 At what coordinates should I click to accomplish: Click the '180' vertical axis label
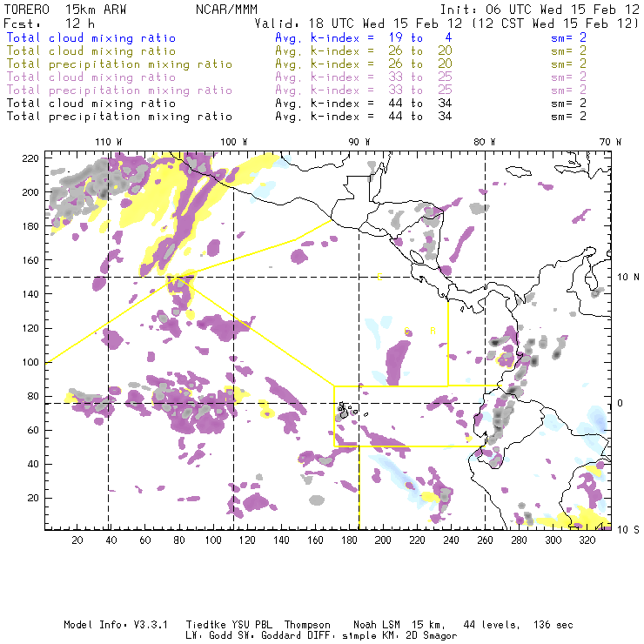click(30, 226)
